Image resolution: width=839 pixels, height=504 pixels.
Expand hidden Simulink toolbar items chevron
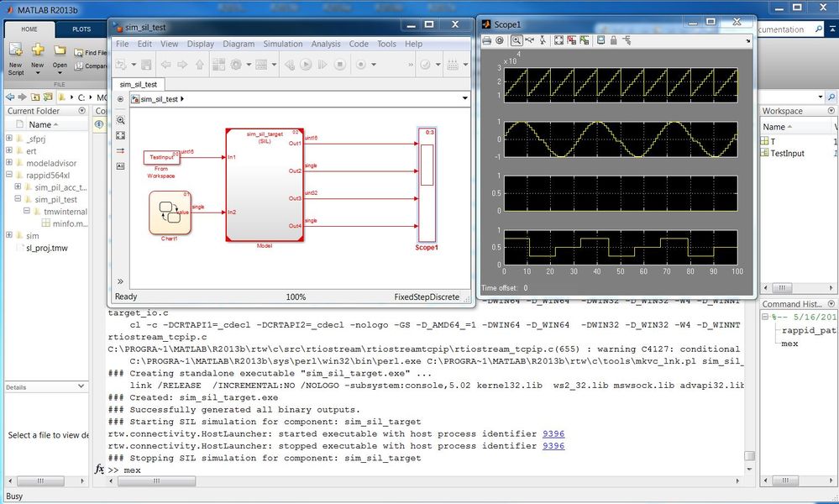click(x=411, y=65)
